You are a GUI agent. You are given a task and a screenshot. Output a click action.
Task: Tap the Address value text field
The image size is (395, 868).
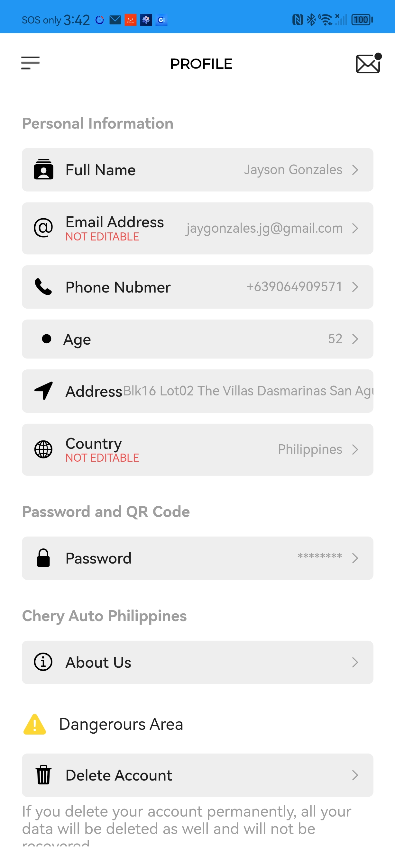248,391
